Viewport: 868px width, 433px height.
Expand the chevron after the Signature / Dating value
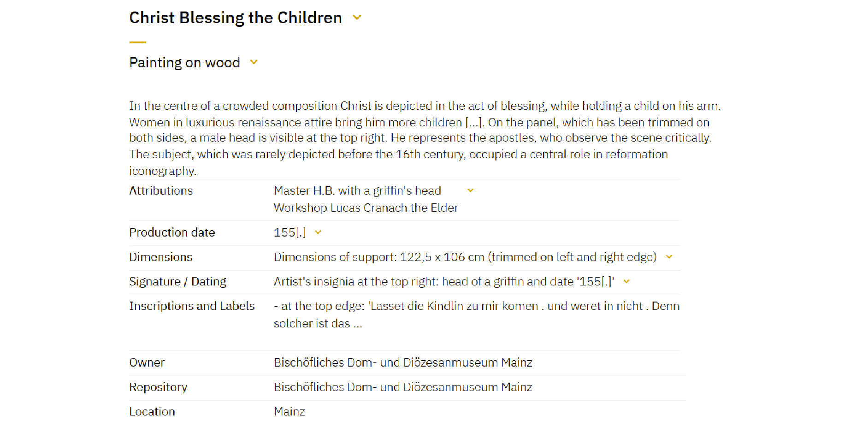[x=626, y=281]
